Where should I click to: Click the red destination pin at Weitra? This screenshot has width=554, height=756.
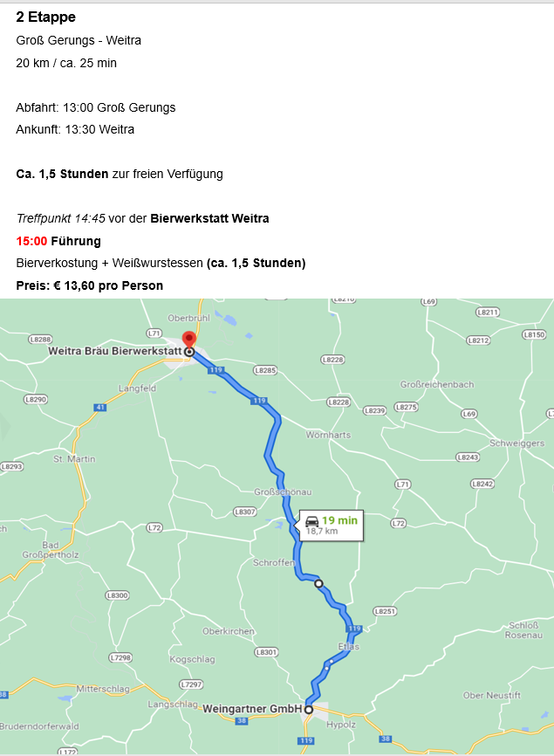click(189, 340)
